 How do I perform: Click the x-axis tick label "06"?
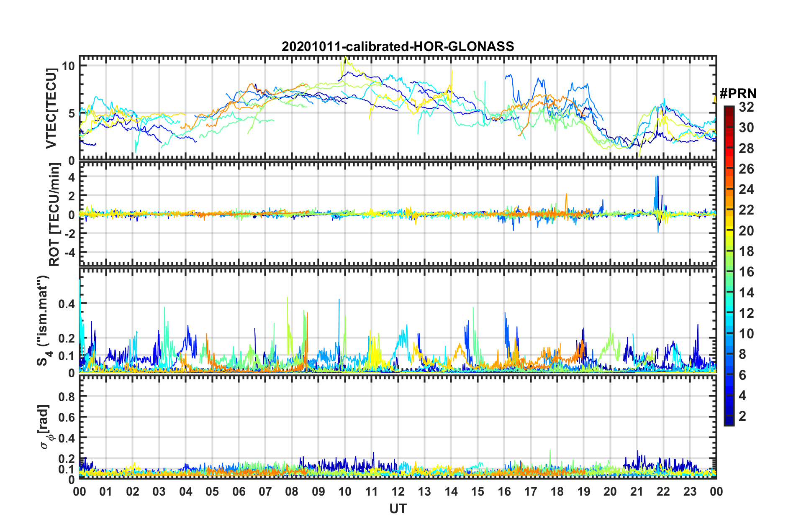pos(239,491)
